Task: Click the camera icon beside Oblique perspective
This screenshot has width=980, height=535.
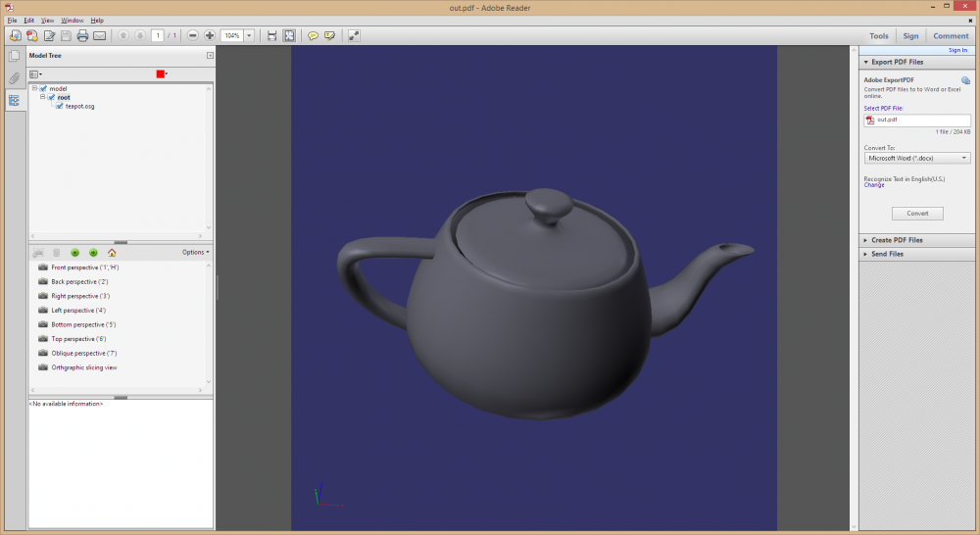Action: tap(43, 353)
